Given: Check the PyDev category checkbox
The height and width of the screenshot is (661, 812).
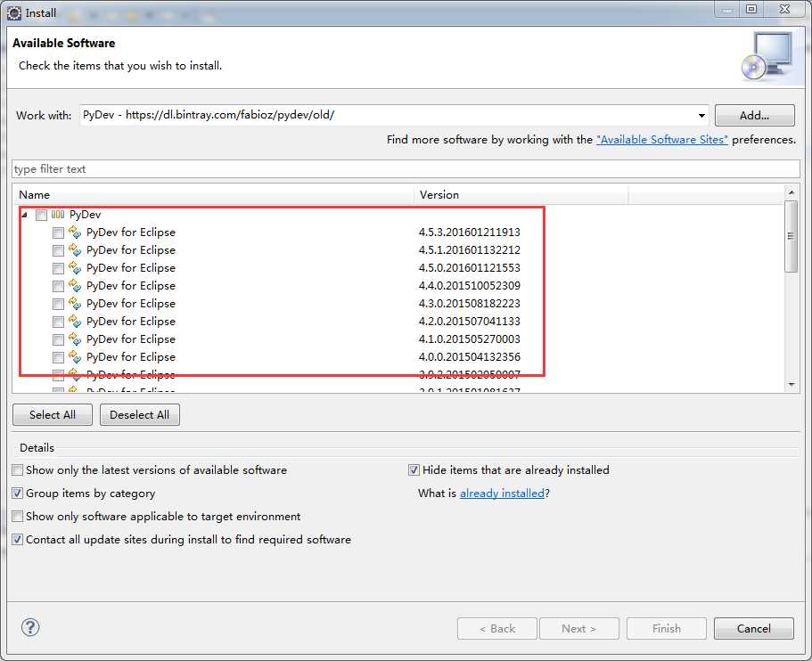Looking at the screenshot, I should tap(41, 215).
